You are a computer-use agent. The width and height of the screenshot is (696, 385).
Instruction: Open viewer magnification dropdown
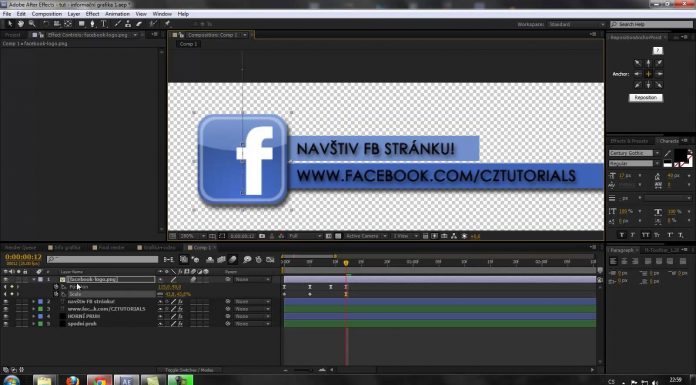pos(193,236)
